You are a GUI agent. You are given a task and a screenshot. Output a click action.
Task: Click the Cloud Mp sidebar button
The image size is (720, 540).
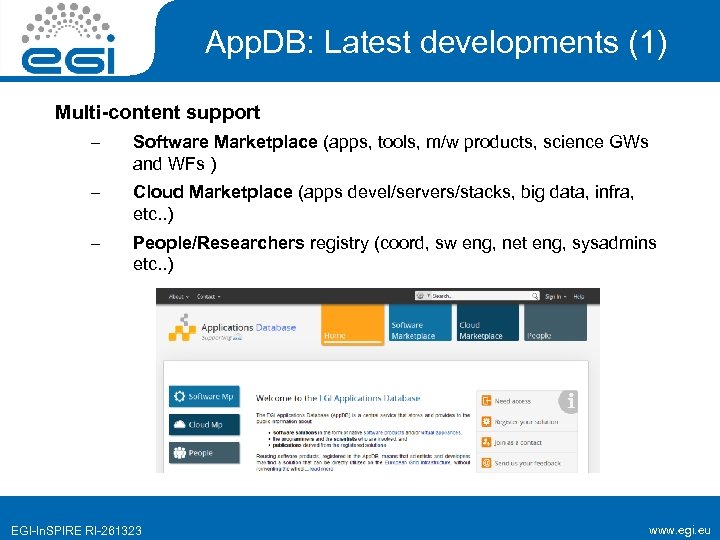coord(204,425)
